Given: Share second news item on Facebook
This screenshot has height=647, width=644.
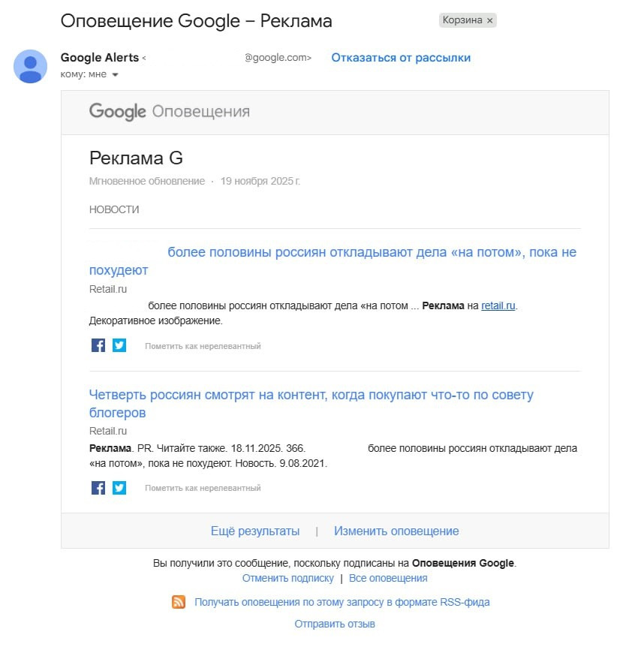Looking at the screenshot, I should [x=98, y=488].
